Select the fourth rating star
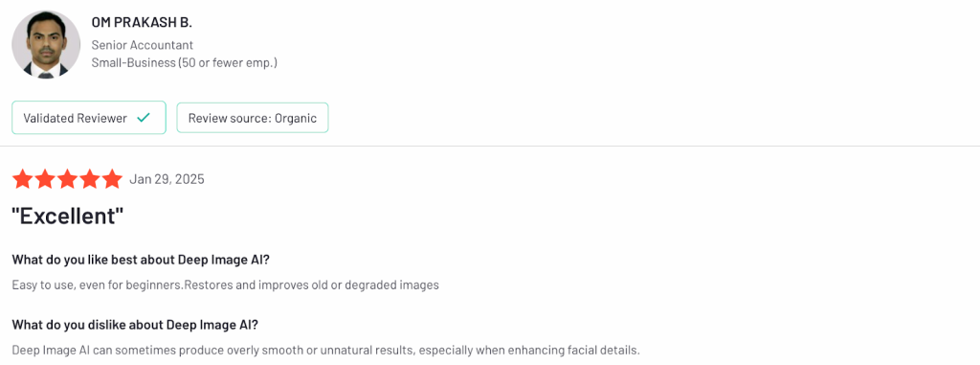 [90, 179]
